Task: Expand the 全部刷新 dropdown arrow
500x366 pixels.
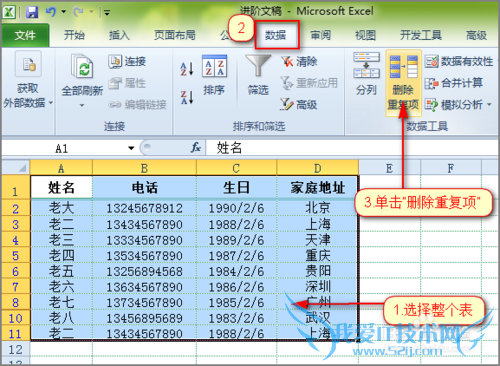Action: [x=82, y=105]
